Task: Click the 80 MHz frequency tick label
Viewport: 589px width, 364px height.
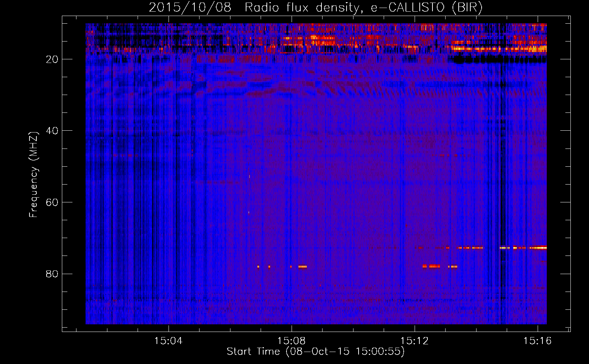Action: tap(52, 274)
